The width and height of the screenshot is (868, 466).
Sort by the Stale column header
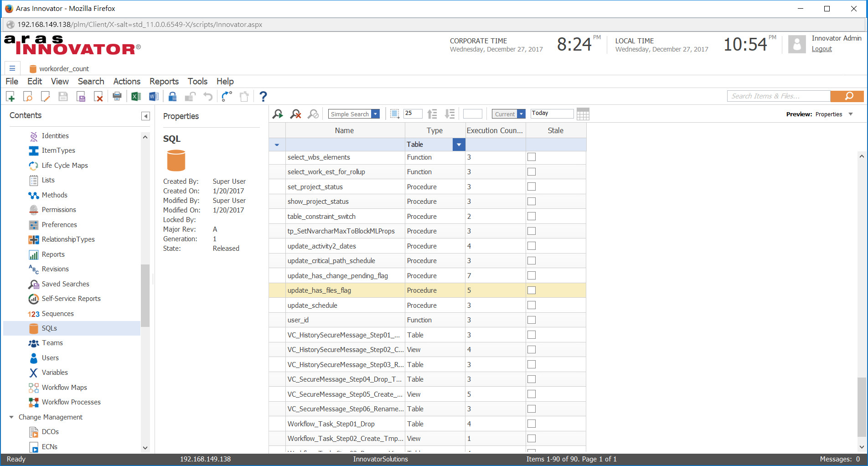click(556, 130)
